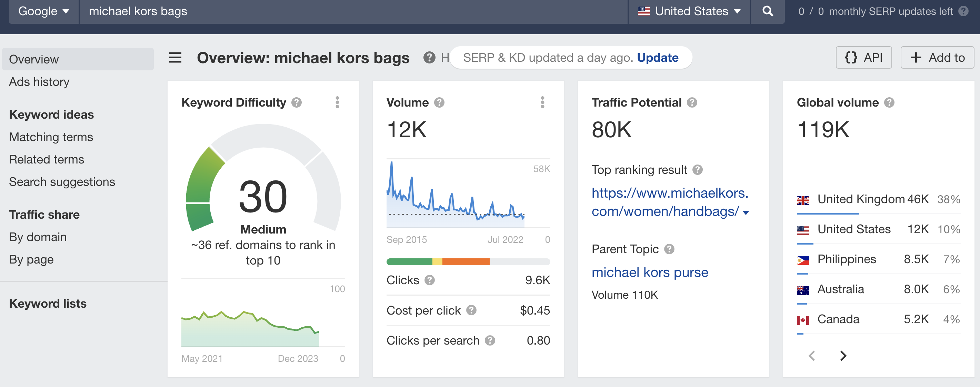980x387 pixels.
Task: Click the clicks distribution color bar
Action: pyautogui.click(x=468, y=262)
